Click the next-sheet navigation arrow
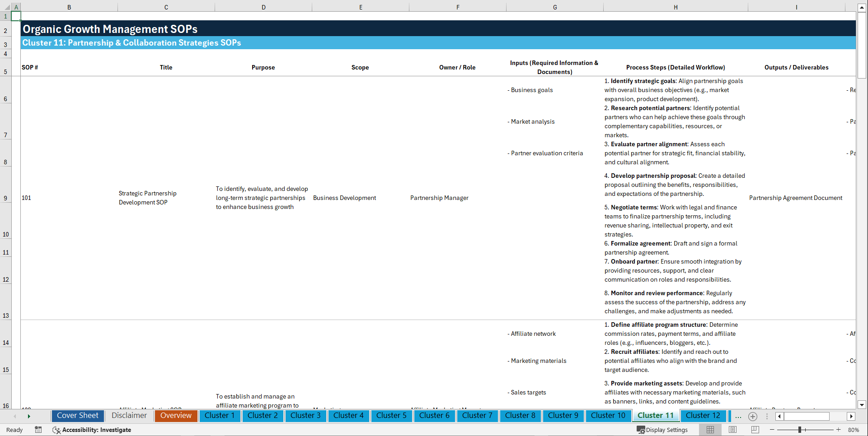Image resolution: width=868 pixels, height=436 pixels. point(29,416)
